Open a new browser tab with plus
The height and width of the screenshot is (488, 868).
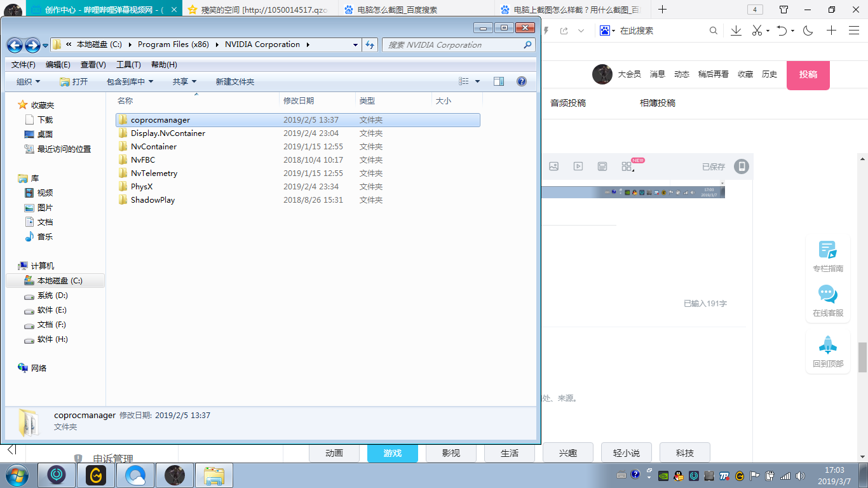[662, 10]
